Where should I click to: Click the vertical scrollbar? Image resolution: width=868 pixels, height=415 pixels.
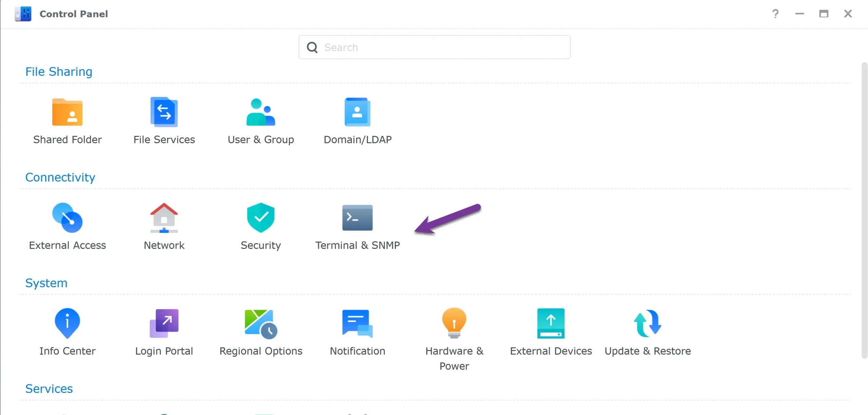pos(864,210)
